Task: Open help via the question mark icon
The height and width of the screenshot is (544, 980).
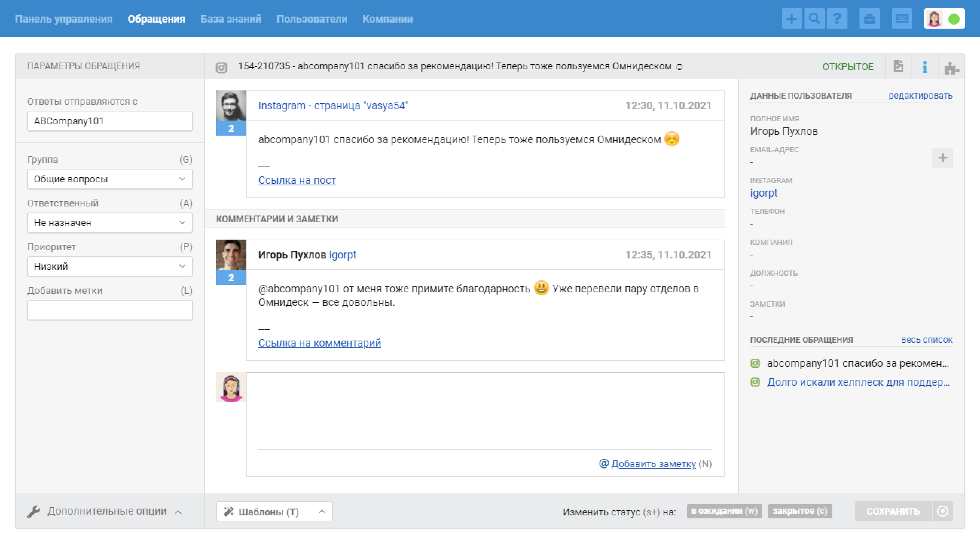Action: pyautogui.click(x=837, y=18)
